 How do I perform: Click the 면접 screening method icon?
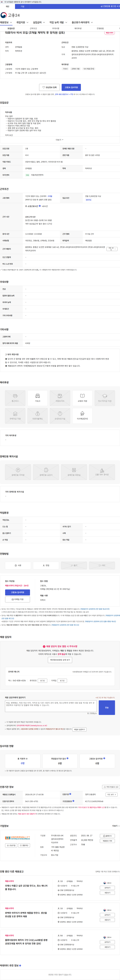tap(46, 565)
